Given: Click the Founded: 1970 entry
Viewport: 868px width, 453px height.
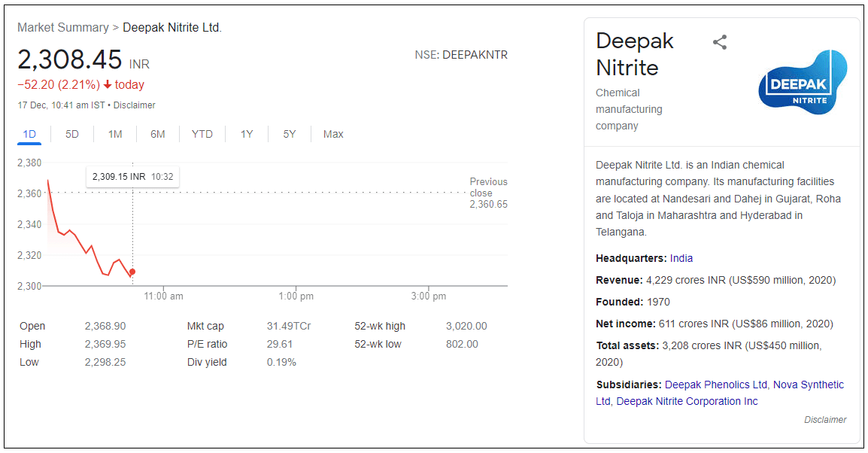Looking at the screenshot, I should [x=633, y=302].
